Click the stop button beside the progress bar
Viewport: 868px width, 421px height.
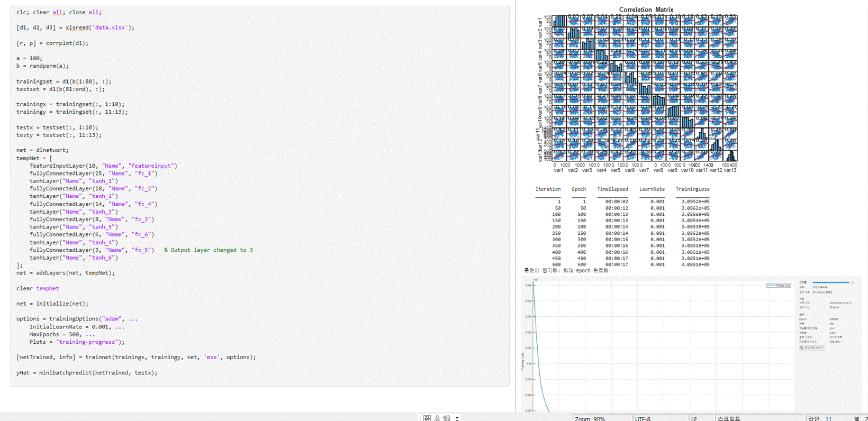click(853, 283)
